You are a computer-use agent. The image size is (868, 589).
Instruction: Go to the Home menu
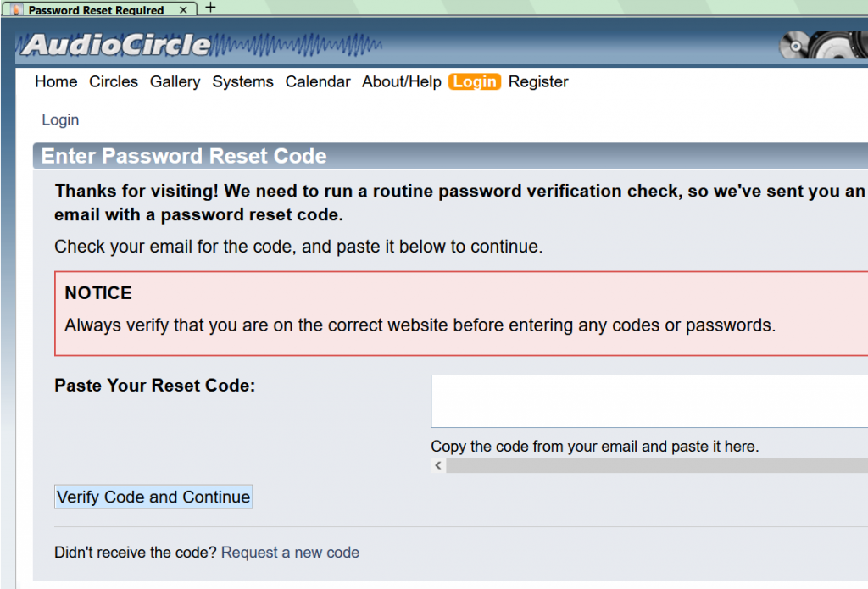(x=56, y=81)
